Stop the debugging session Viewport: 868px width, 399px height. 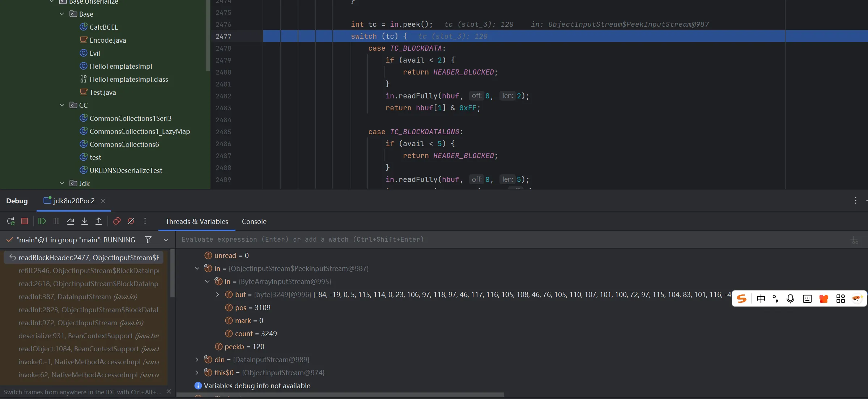(25, 221)
